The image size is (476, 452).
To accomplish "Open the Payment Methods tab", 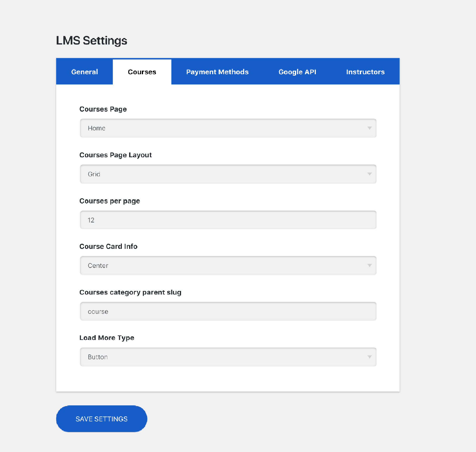I will (217, 72).
